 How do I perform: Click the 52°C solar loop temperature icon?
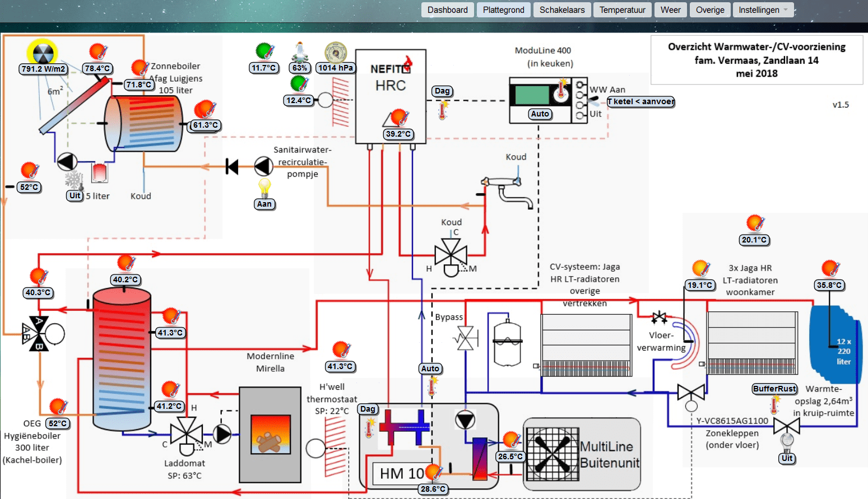[x=30, y=170]
